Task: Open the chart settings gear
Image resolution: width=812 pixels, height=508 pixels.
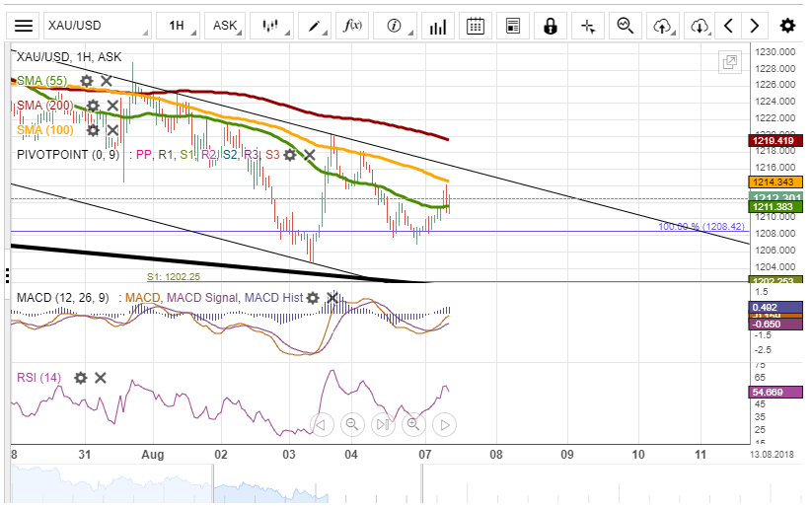Action: [x=787, y=26]
